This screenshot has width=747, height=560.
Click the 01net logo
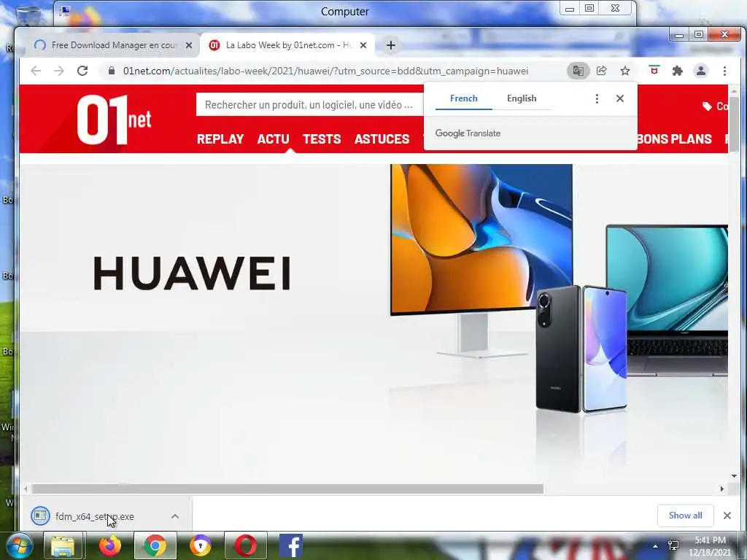pyautogui.click(x=114, y=119)
